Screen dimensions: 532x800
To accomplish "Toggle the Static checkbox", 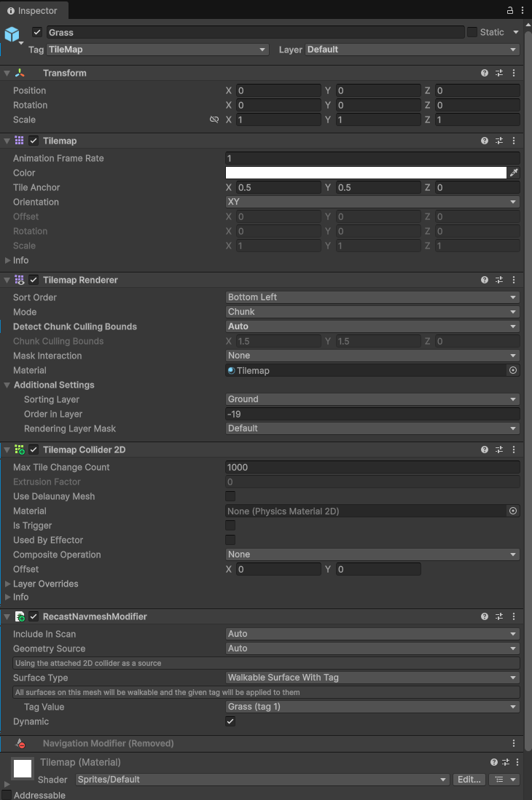I will 472,32.
